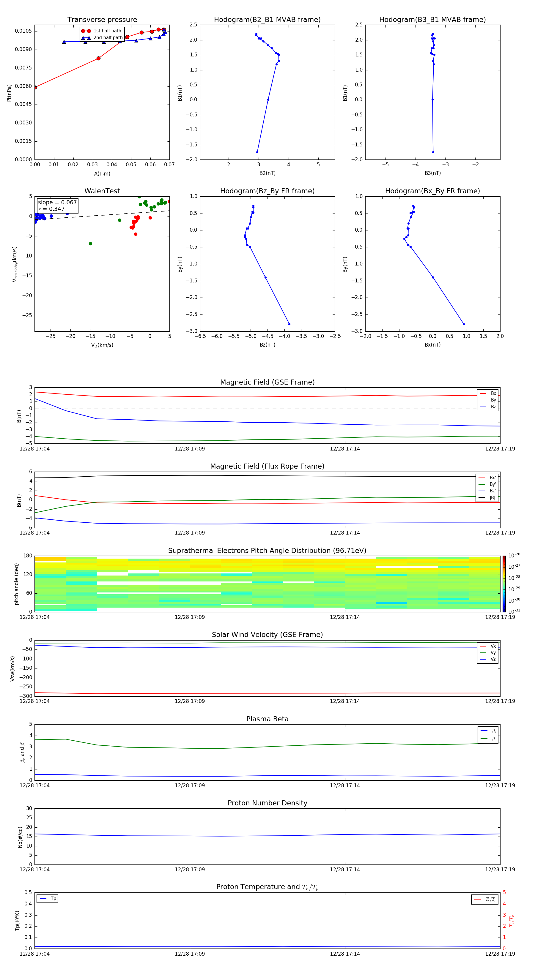Click the 'Vsw(km/s)' axis label

pyautogui.click(x=12, y=668)
